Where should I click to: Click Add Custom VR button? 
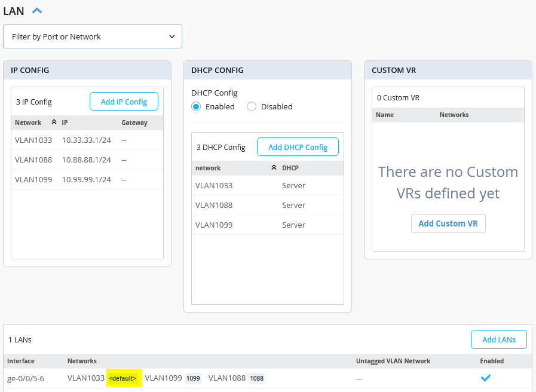(x=448, y=223)
